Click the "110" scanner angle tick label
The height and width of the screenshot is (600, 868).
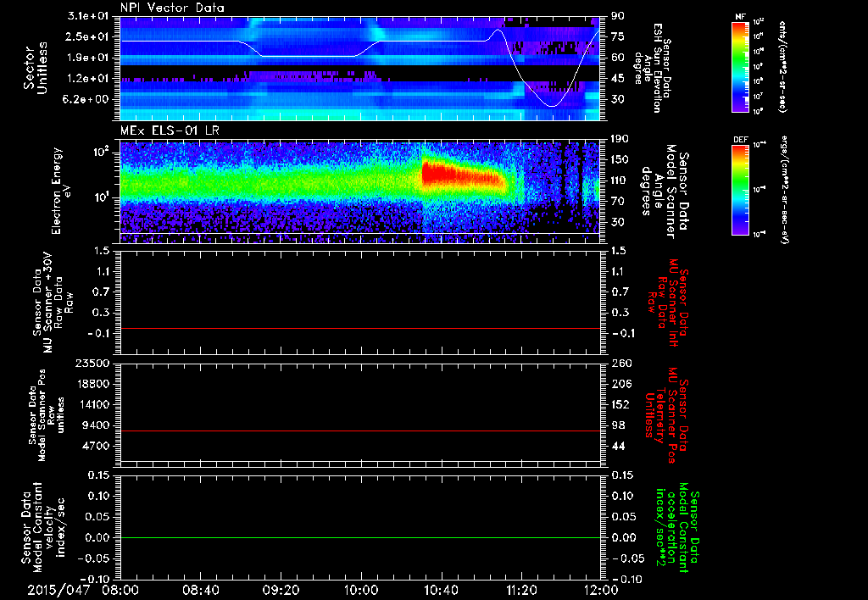point(620,181)
